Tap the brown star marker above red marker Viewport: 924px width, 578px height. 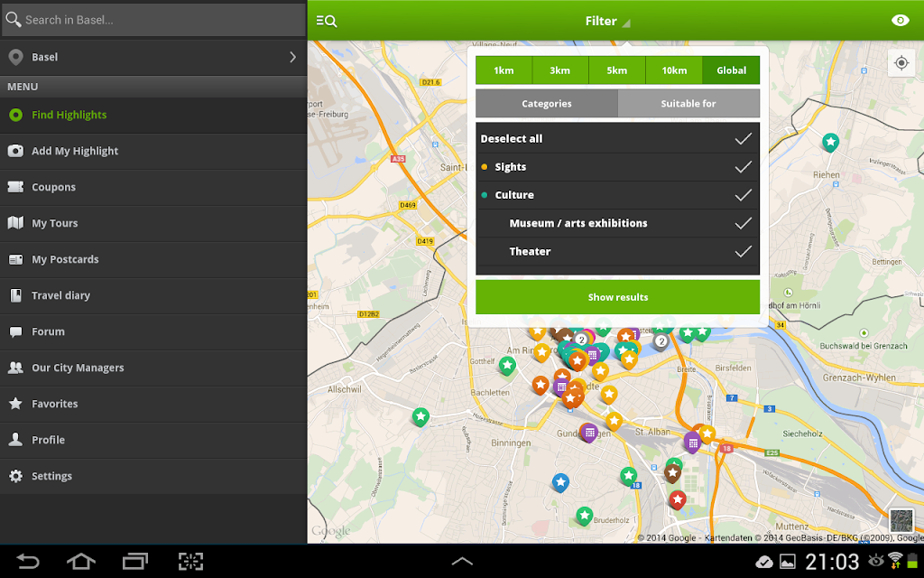(x=672, y=473)
